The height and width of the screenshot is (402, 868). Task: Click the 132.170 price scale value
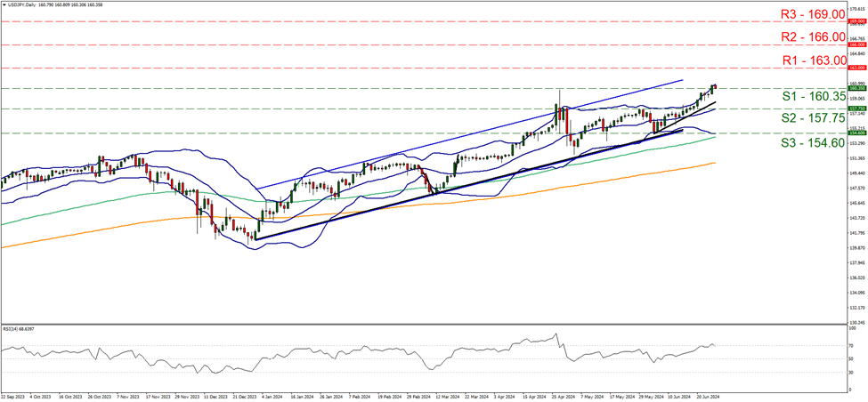point(856,308)
